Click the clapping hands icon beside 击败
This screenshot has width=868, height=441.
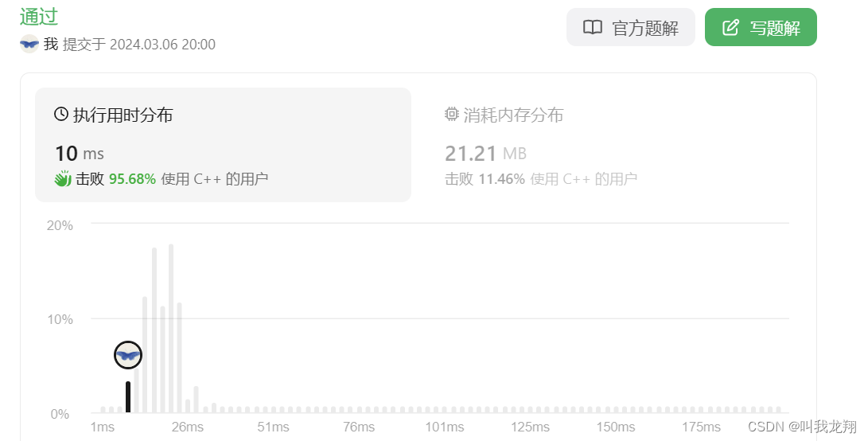(63, 178)
